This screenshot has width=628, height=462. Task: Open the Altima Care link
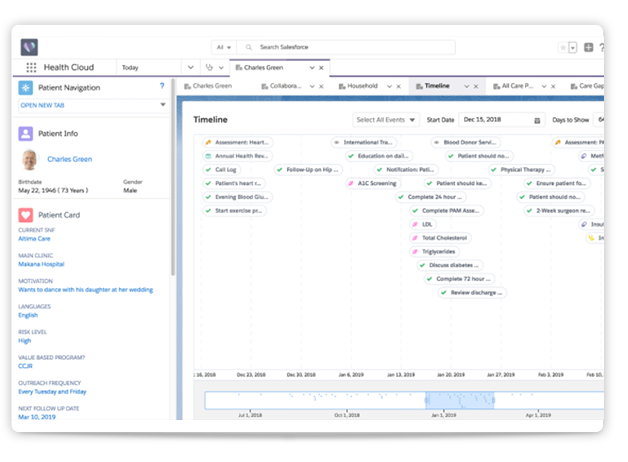click(34, 239)
